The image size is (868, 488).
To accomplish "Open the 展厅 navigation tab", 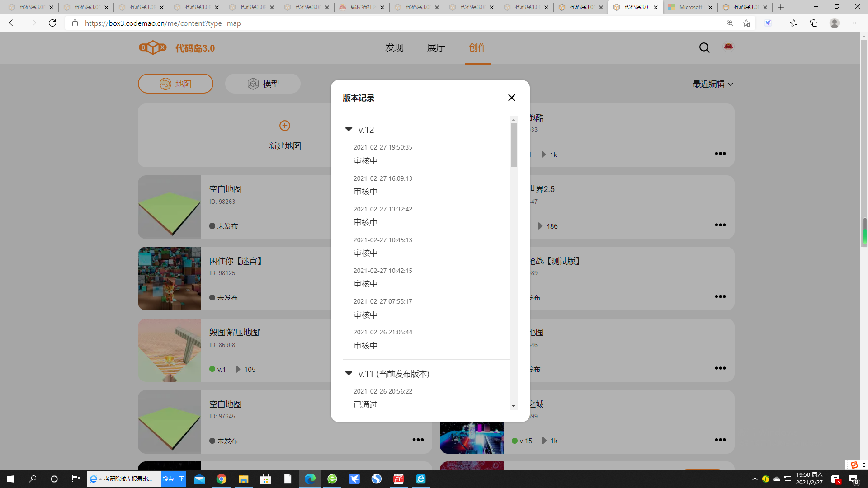I will [436, 48].
